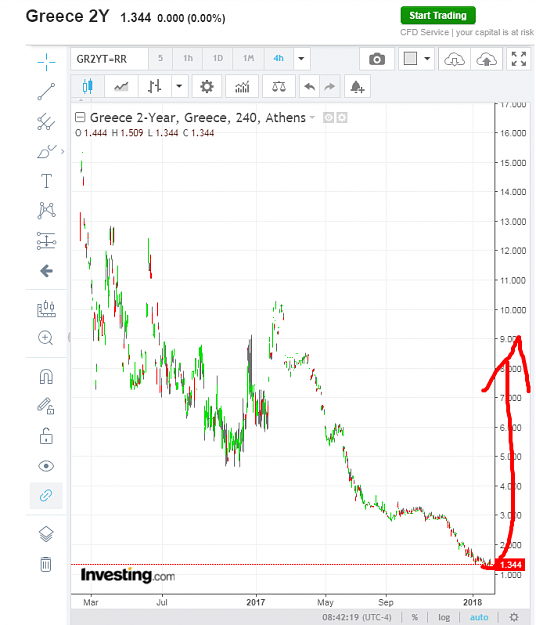Switch to the 1h interval tab

tap(188, 59)
